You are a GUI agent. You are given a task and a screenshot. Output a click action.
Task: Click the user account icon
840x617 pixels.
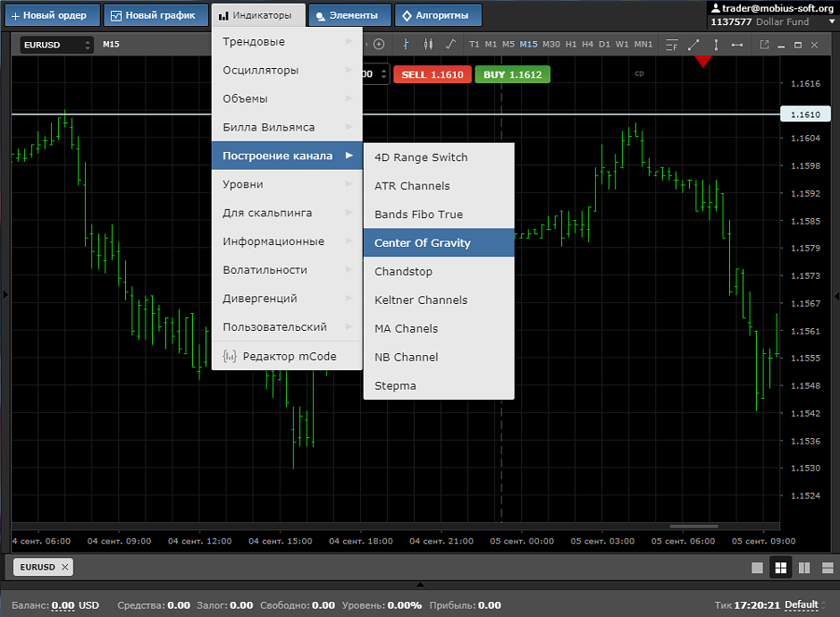[715, 8]
